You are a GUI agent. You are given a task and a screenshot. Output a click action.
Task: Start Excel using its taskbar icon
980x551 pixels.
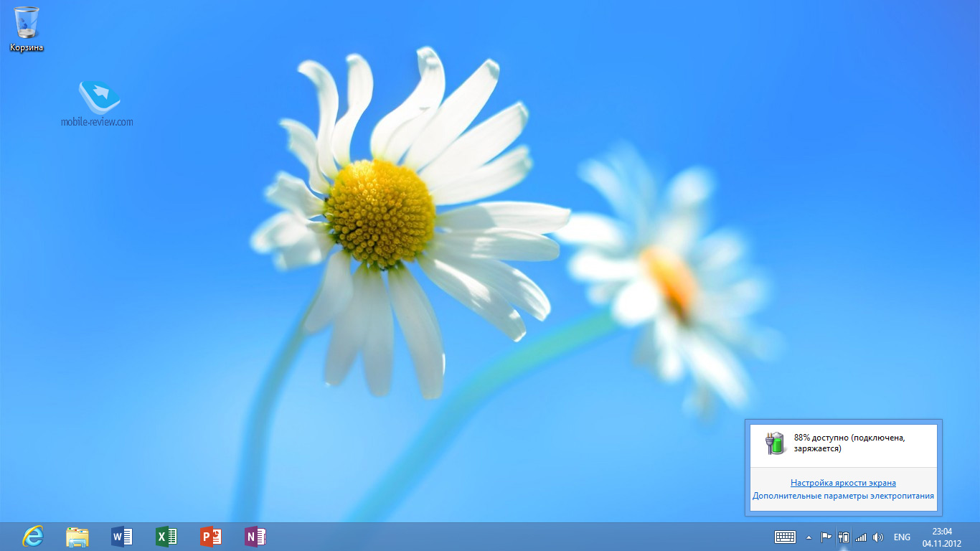(166, 537)
